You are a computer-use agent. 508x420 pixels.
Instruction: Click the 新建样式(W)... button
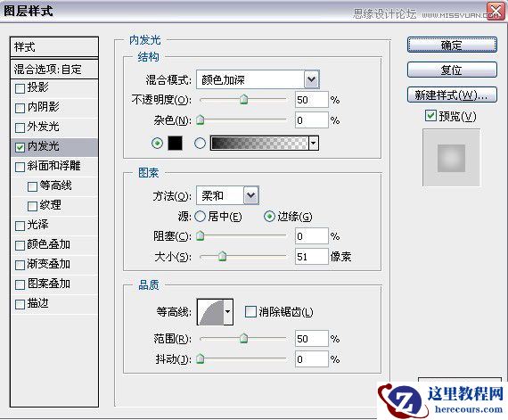point(452,95)
